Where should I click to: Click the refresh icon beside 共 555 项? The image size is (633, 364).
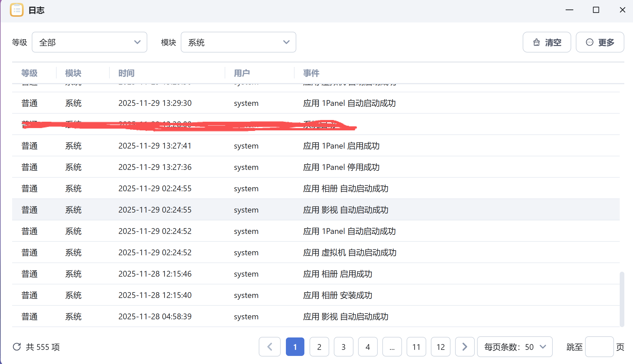[17, 347]
